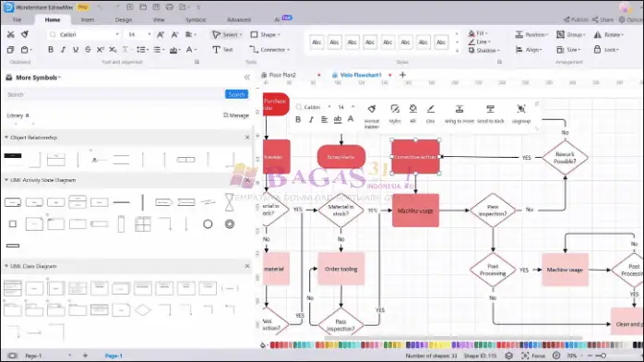
Task: Open the Shape tool dropdown
Action: (x=266, y=34)
